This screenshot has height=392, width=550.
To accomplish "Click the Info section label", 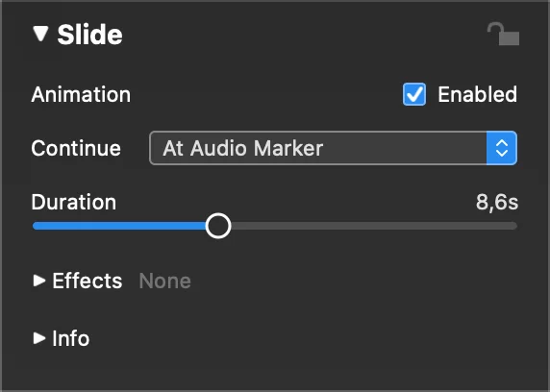I will click(71, 338).
